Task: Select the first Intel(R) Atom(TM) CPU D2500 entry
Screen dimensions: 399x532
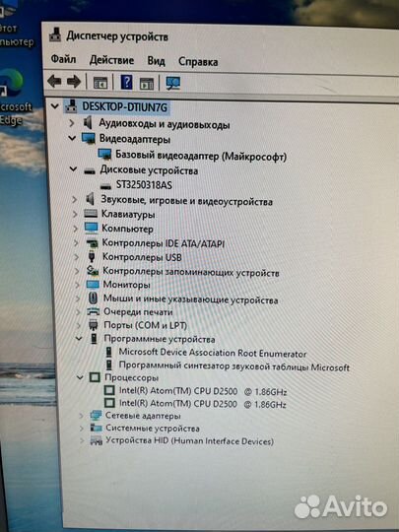Action: click(x=203, y=391)
